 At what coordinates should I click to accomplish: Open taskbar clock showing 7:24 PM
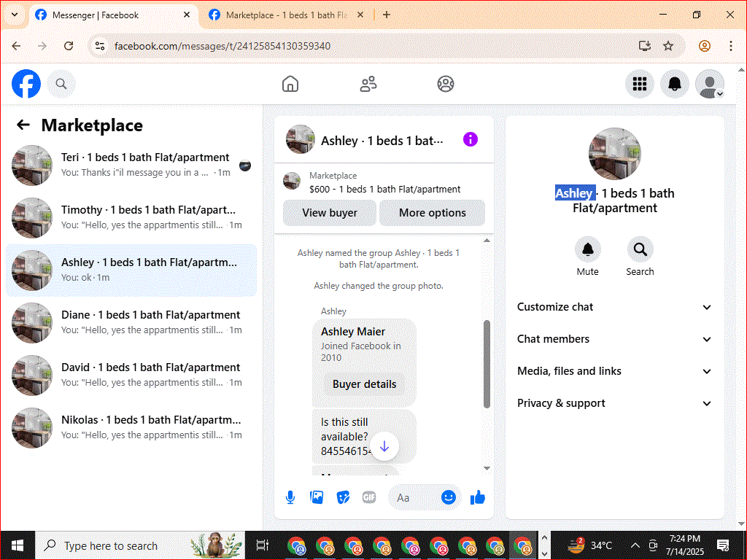[x=684, y=545]
